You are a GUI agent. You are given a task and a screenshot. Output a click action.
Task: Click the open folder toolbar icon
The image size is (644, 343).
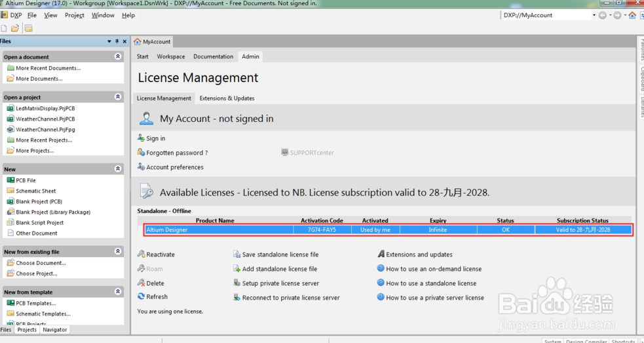[x=15, y=28]
